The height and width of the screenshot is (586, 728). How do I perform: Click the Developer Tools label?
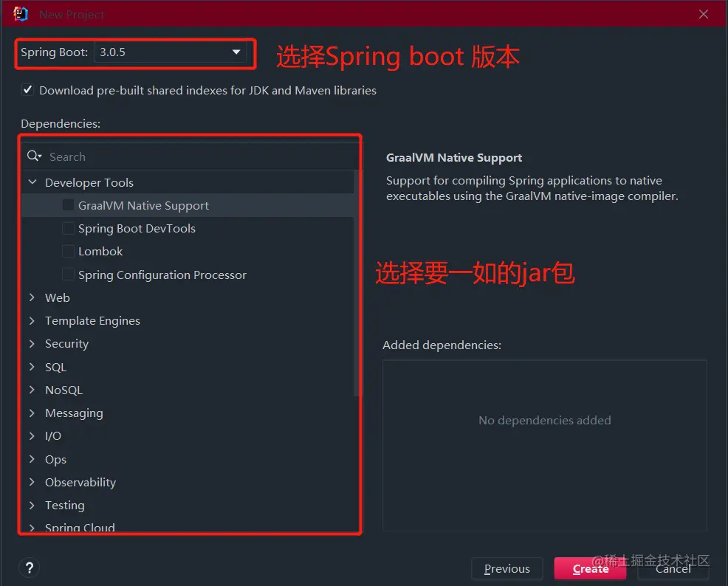pyautogui.click(x=89, y=183)
